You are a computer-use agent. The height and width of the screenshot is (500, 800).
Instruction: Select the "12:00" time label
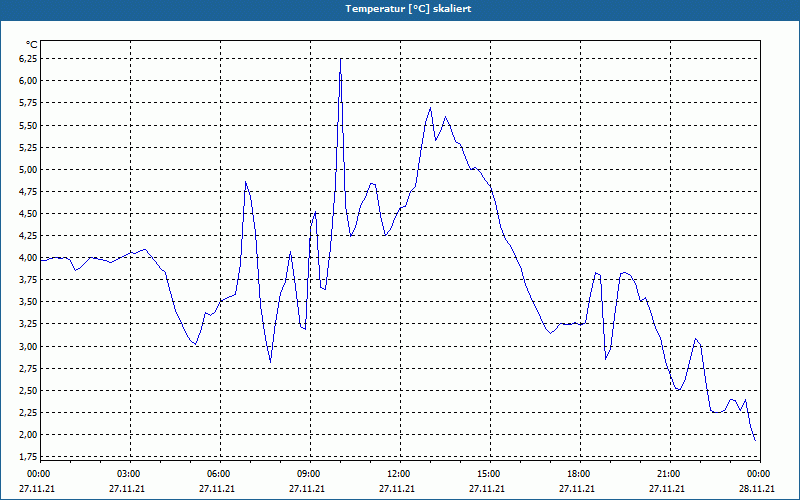(x=398, y=474)
